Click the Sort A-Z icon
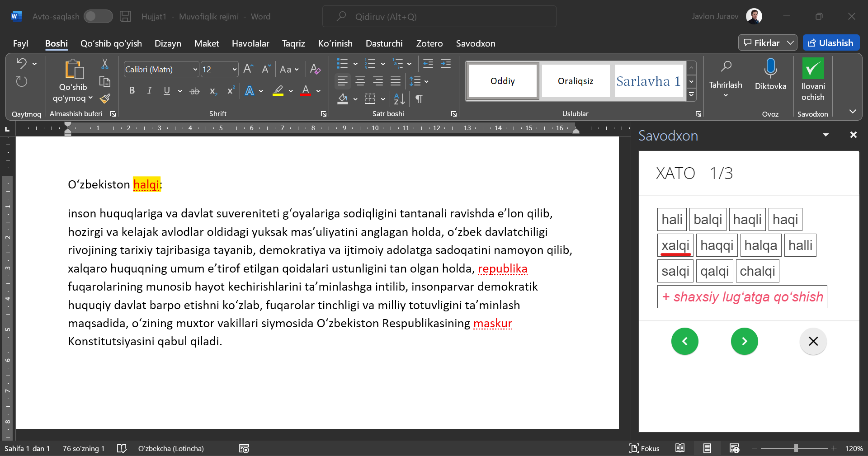 pyautogui.click(x=399, y=99)
